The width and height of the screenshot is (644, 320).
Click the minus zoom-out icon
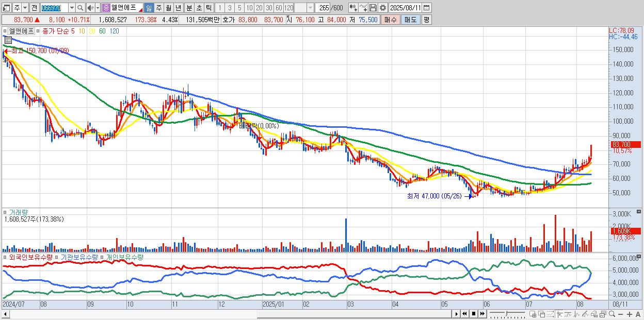[x=620, y=314]
